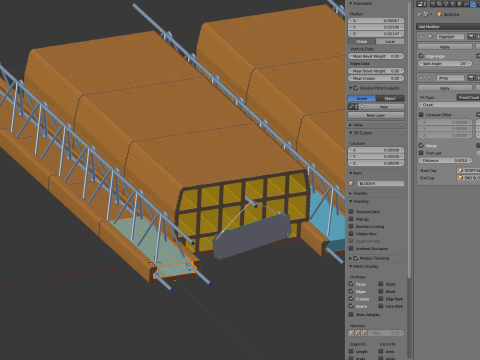This screenshot has height=360, width=480.
Task: Toggle Array modifier render camera icon
Action: (471, 78)
